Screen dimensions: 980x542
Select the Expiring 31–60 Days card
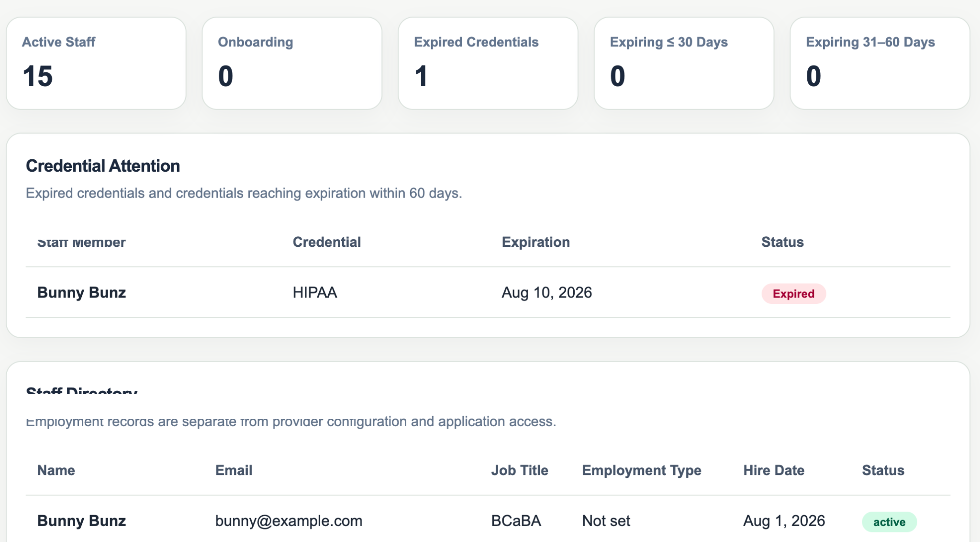pos(880,63)
